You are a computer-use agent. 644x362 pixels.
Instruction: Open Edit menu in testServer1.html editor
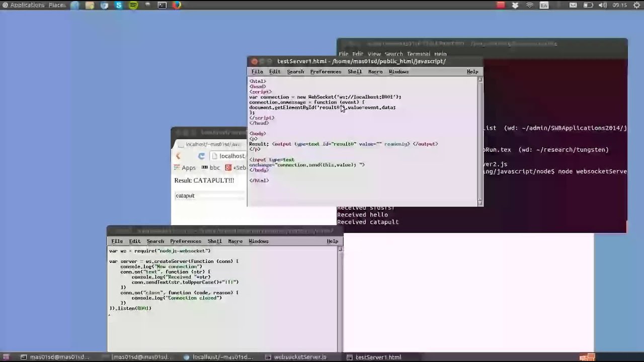pos(275,71)
